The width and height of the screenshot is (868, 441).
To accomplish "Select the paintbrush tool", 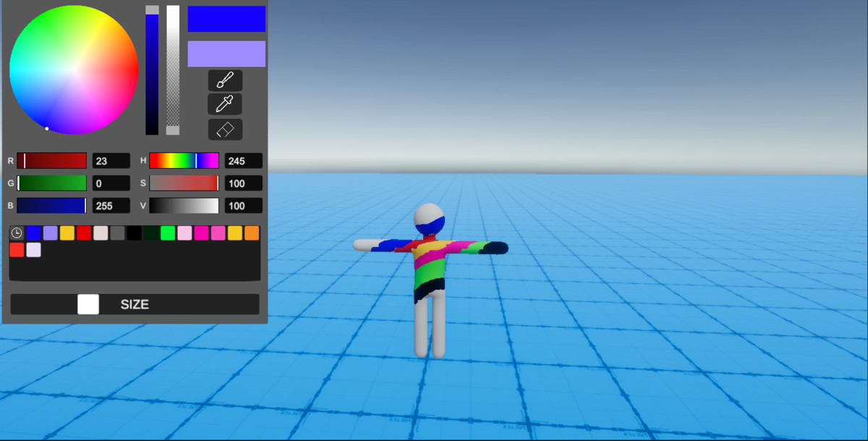I will pyautogui.click(x=225, y=80).
